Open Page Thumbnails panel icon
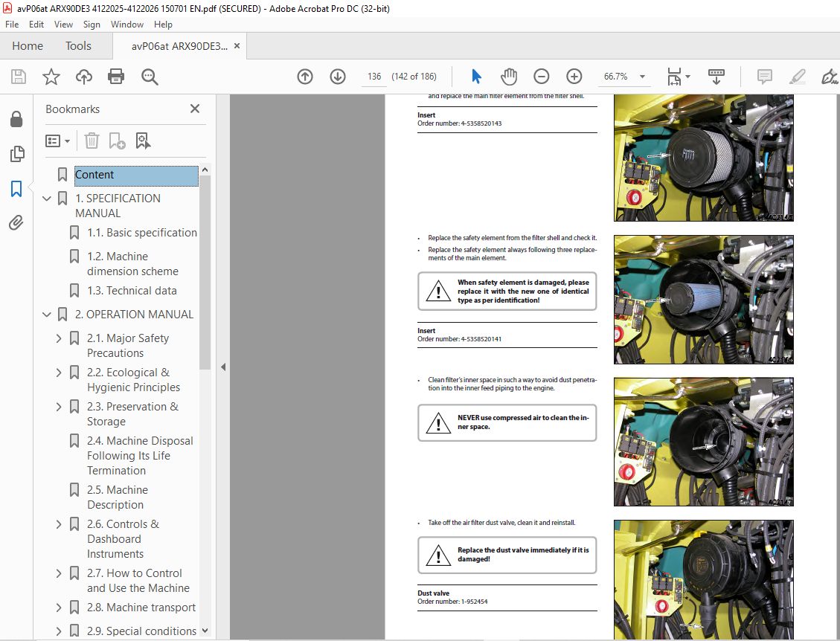Image resolution: width=840 pixels, height=641 pixels. click(x=16, y=154)
